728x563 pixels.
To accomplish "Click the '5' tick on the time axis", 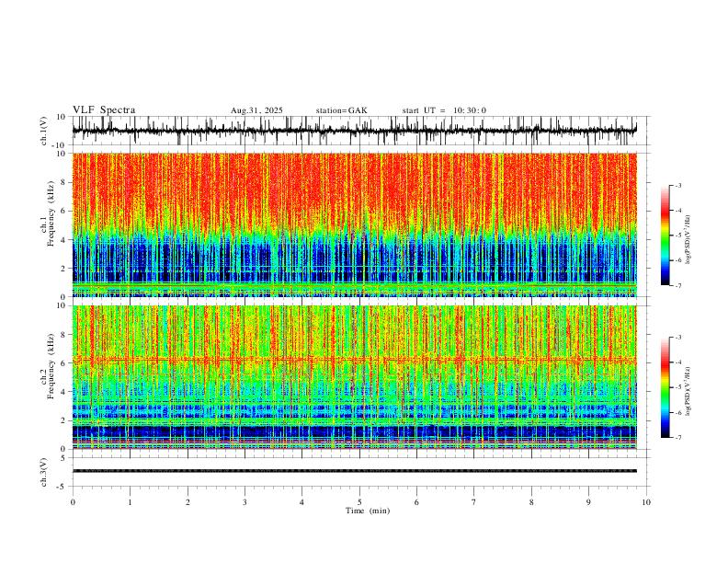I will tap(359, 502).
